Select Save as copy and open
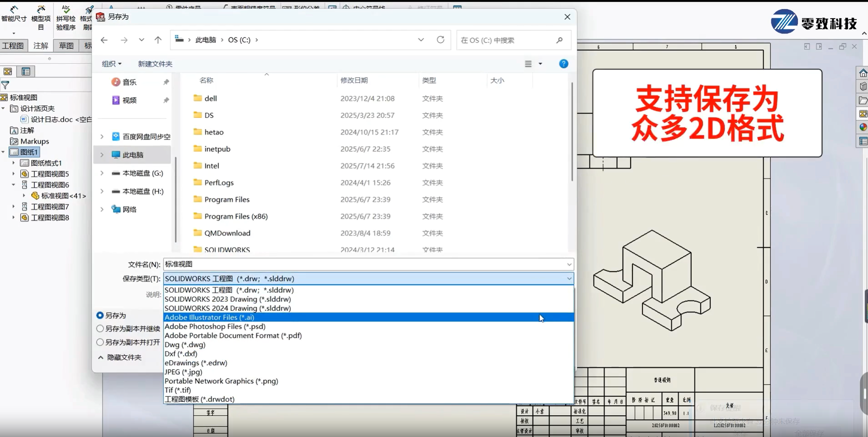 pyautogui.click(x=100, y=342)
